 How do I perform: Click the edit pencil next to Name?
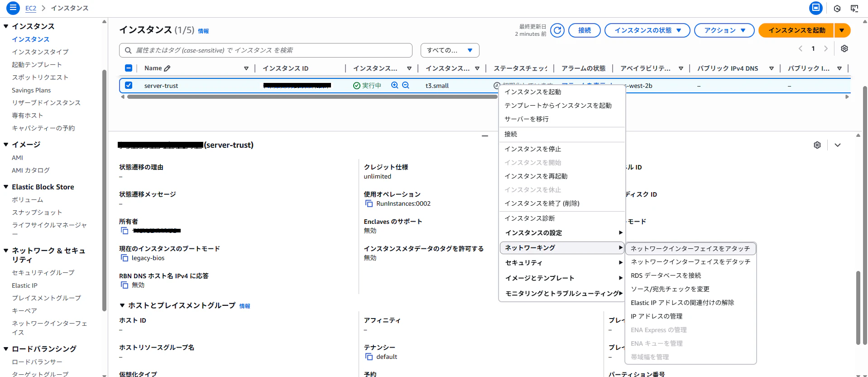[x=167, y=68]
